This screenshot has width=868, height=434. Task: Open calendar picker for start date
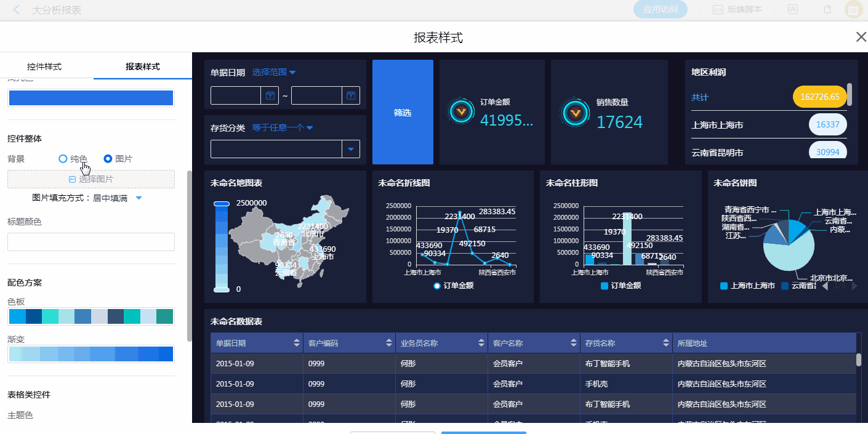pos(270,95)
